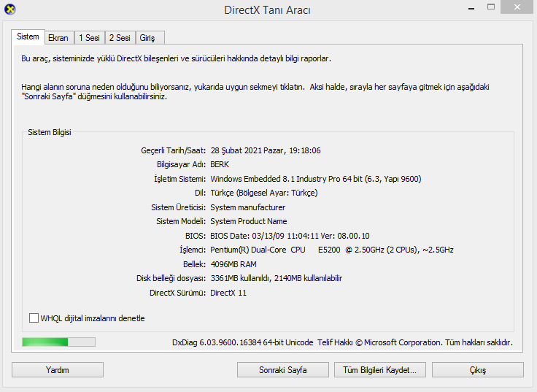The image size is (537, 392).
Task: Click the System Product Name value
Action: pos(249,221)
